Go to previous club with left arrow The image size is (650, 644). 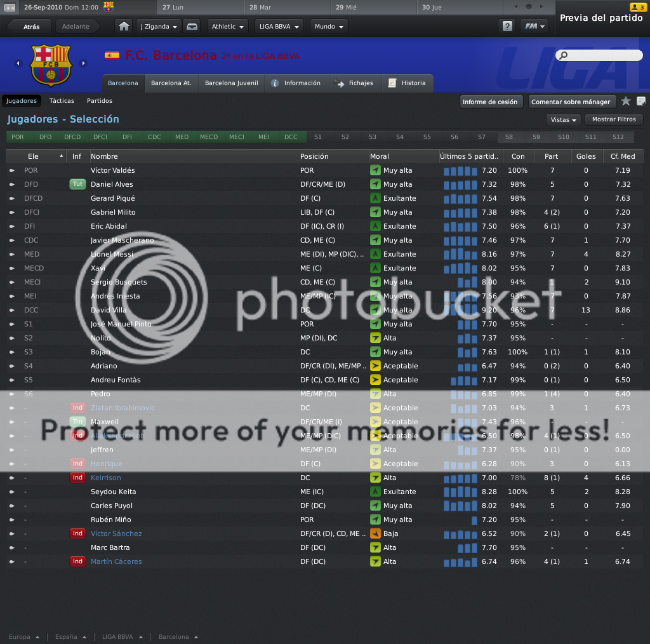pos(18,64)
